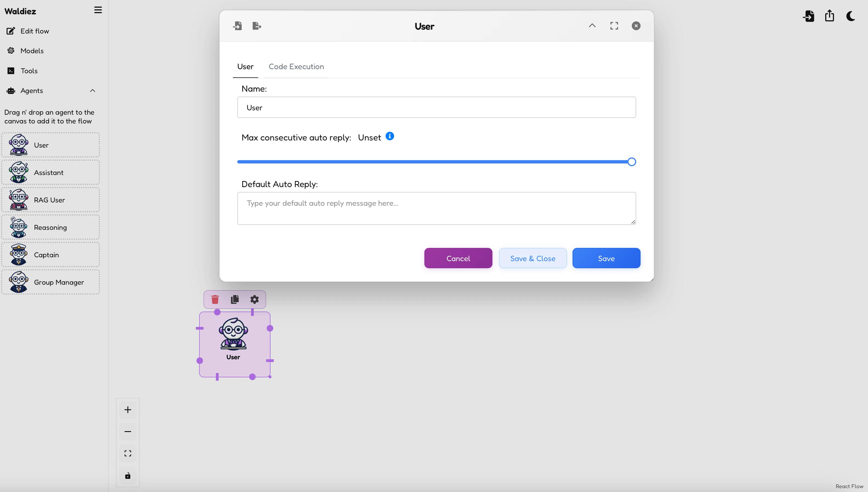Select the Reasoning agent item
The width and height of the screenshot is (868, 492).
pyautogui.click(x=50, y=227)
